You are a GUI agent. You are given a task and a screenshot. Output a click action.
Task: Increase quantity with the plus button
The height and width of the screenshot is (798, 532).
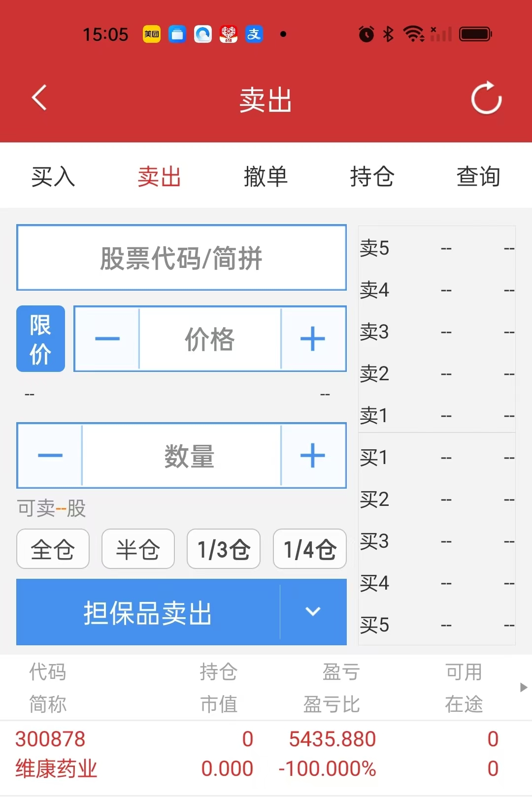pyautogui.click(x=313, y=455)
